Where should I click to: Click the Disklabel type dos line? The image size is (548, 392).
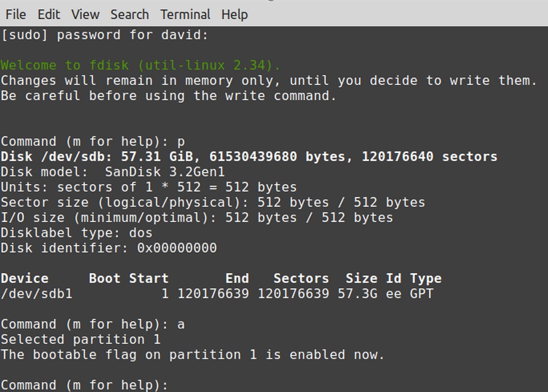tap(76, 233)
